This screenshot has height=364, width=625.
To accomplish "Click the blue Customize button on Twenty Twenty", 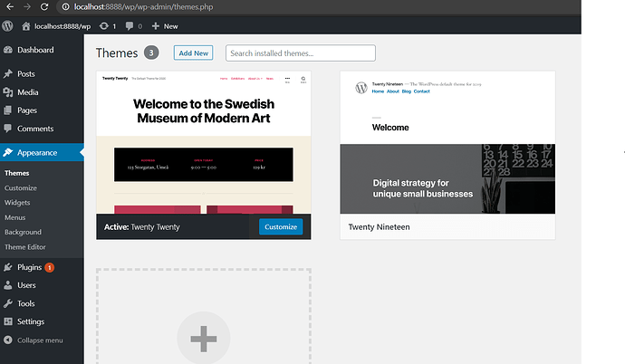I will [280, 226].
